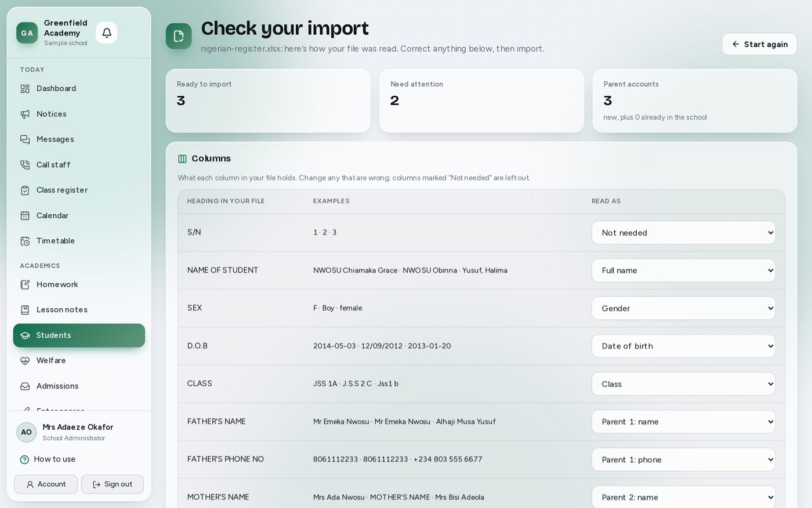Click the Class register clipboard icon

[x=25, y=190]
